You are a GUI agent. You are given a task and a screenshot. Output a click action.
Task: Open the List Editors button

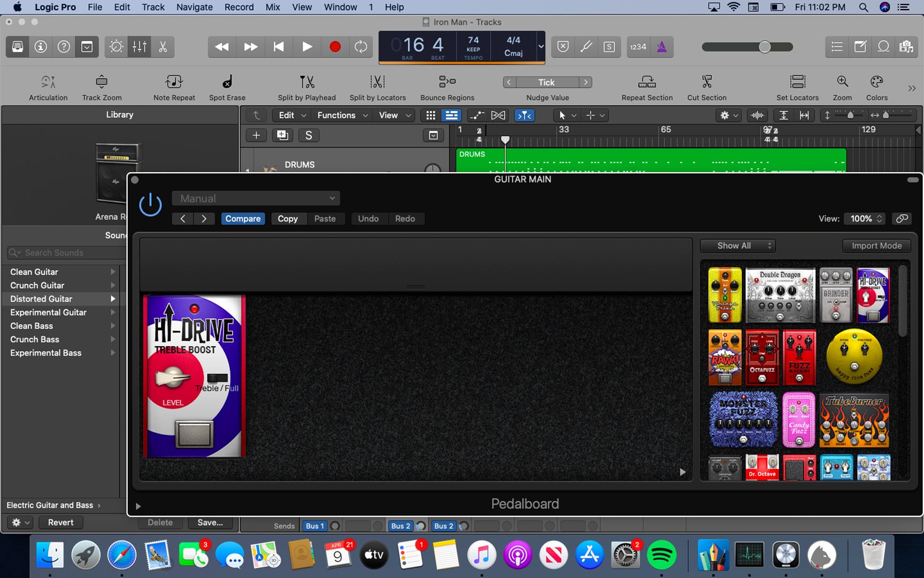(837, 47)
